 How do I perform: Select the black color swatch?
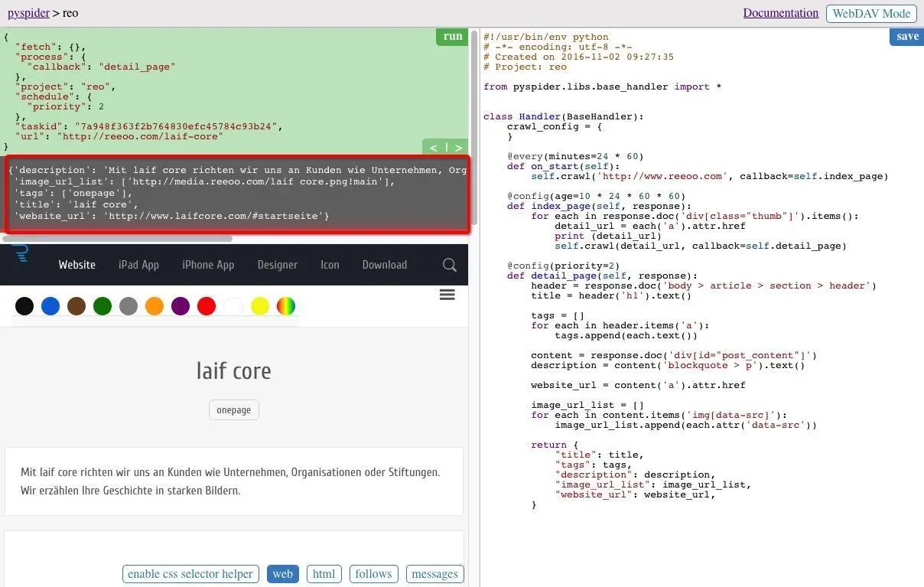24,306
